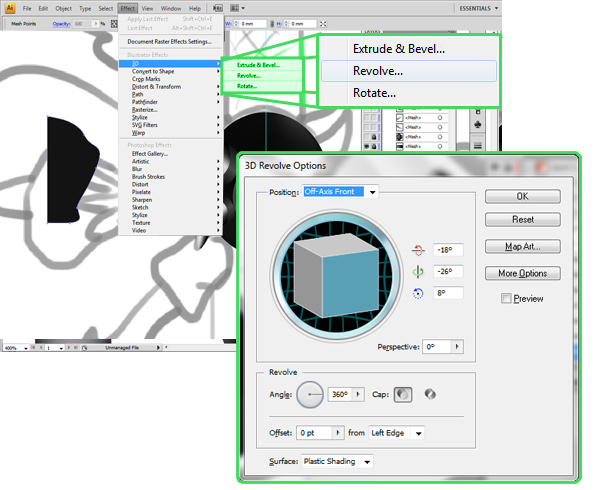This screenshot has width=600, height=490.
Task: Click the target circle of bottom Mesh layer
Action: click(440, 147)
